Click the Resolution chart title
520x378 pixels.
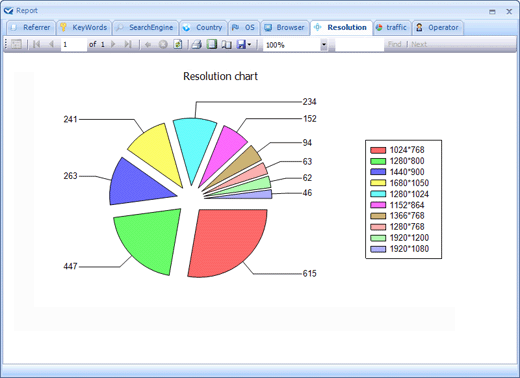tap(220, 76)
